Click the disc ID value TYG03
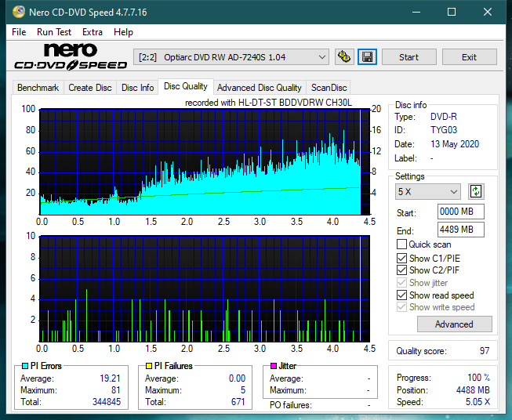This screenshot has height=420, width=512. click(x=444, y=130)
